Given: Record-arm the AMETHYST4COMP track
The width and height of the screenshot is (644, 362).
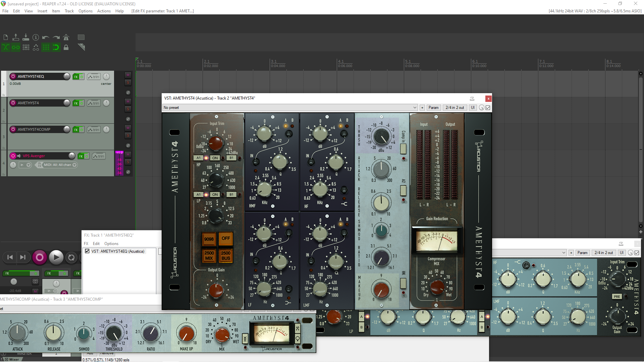Looking at the screenshot, I should 13,129.
